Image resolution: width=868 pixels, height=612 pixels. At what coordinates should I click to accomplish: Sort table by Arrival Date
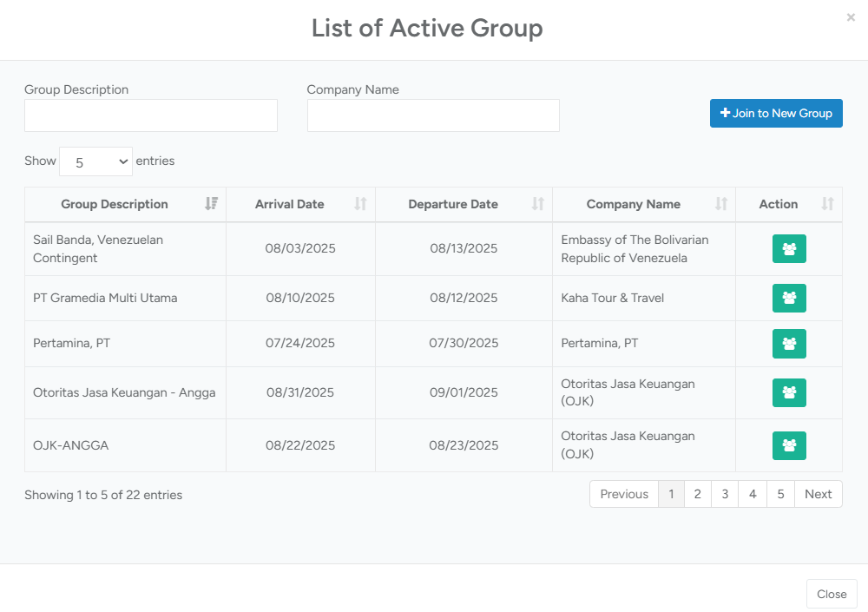click(360, 204)
